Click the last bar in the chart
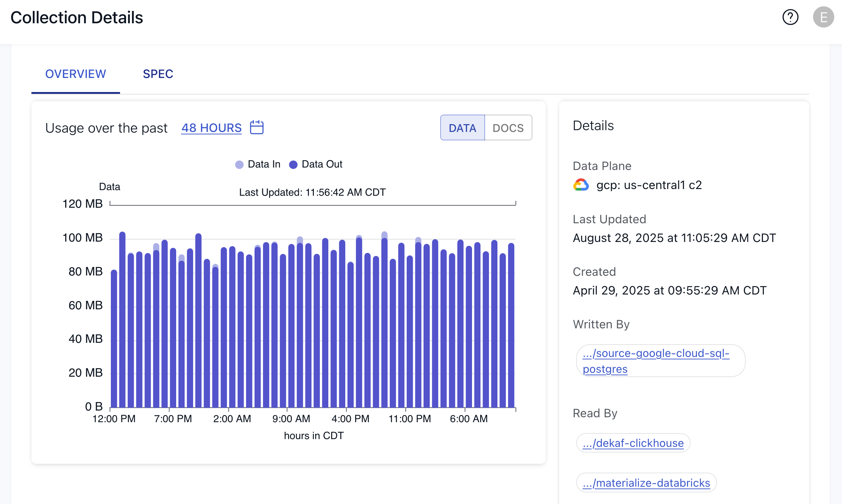 point(511,325)
